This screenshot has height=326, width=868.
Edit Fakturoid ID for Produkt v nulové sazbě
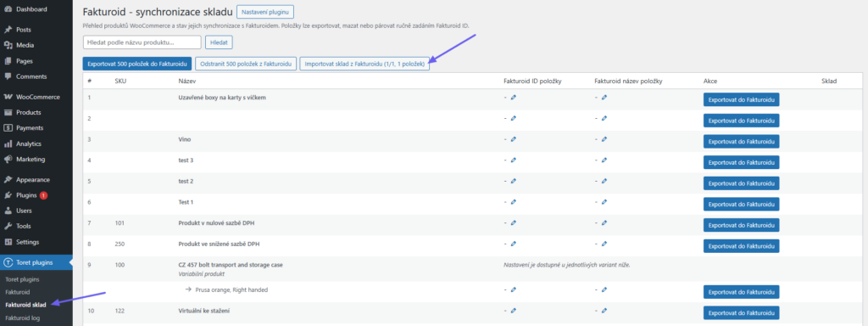pos(513,223)
